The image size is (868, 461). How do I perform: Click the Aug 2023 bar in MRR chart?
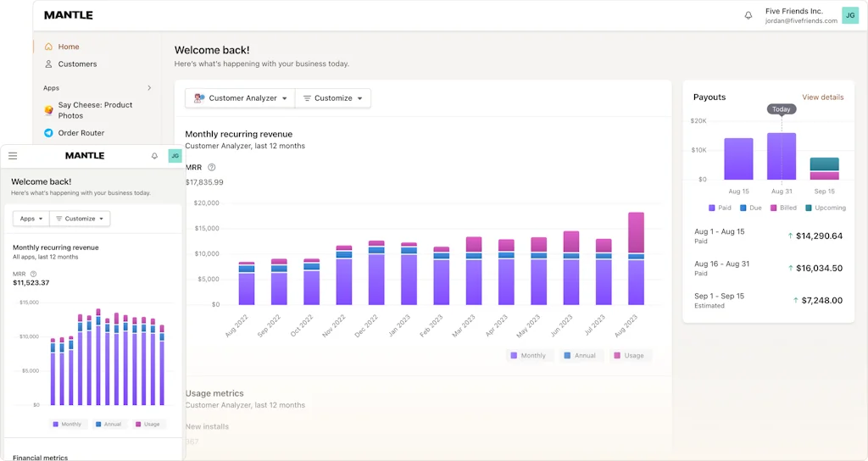[x=636, y=258]
